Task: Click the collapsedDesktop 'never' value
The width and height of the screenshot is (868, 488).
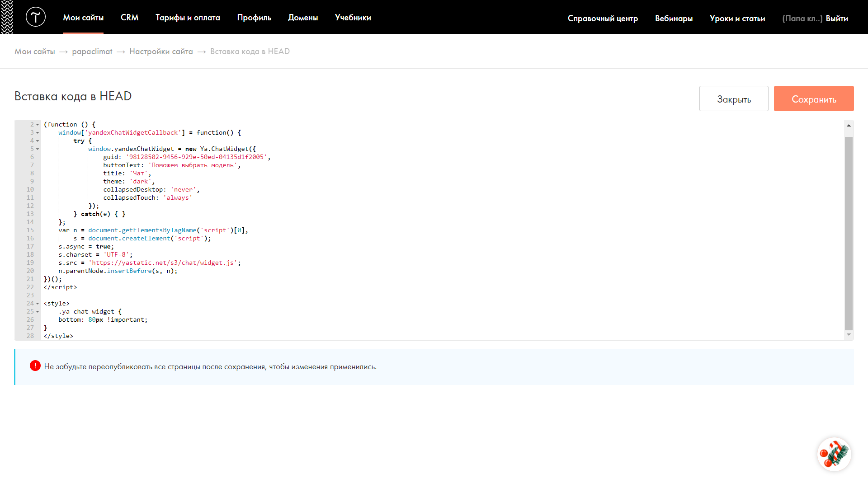Action: (x=183, y=190)
